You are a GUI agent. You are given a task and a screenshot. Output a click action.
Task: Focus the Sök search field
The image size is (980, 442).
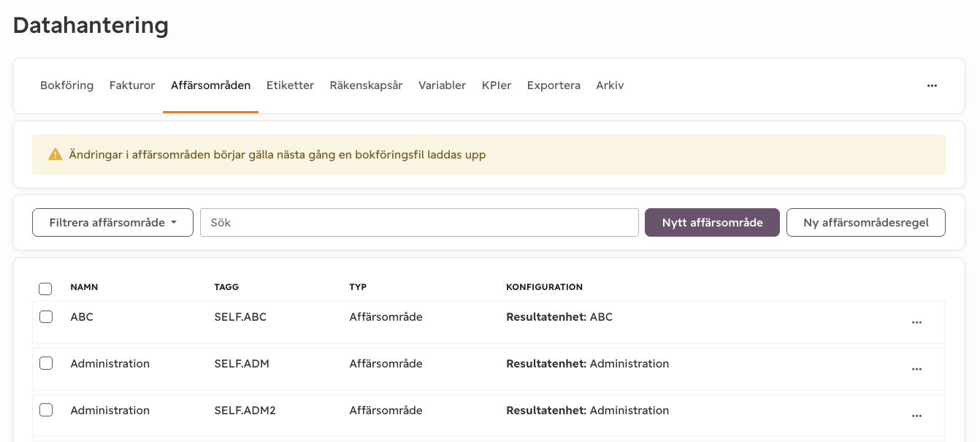419,223
